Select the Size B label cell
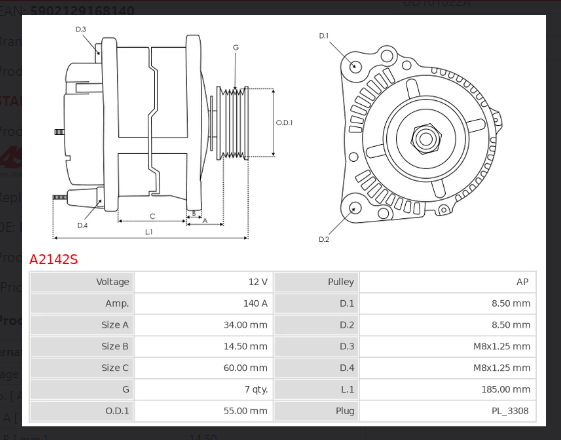The height and width of the screenshot is (440, 561). coord(82,346)
